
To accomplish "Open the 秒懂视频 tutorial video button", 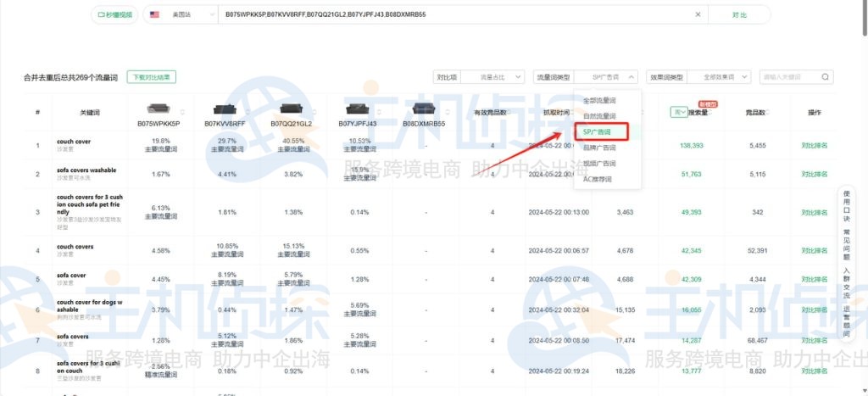I will click(114, 15).
